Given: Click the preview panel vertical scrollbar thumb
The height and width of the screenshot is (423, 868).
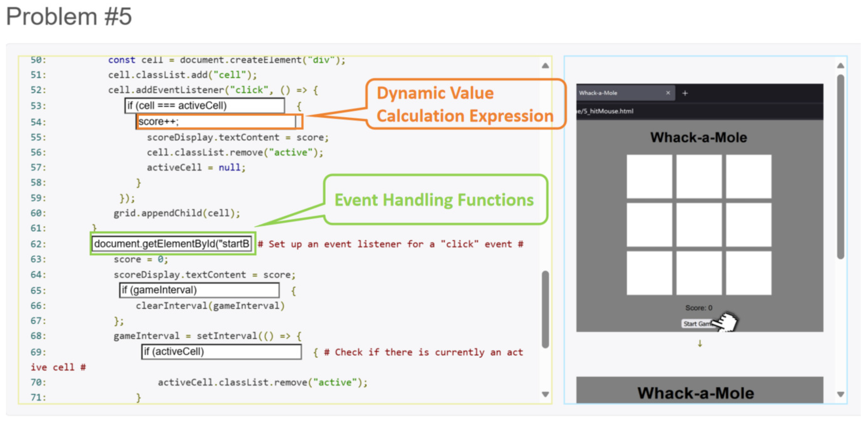Looking at the screenshot, I should (840, 165).
